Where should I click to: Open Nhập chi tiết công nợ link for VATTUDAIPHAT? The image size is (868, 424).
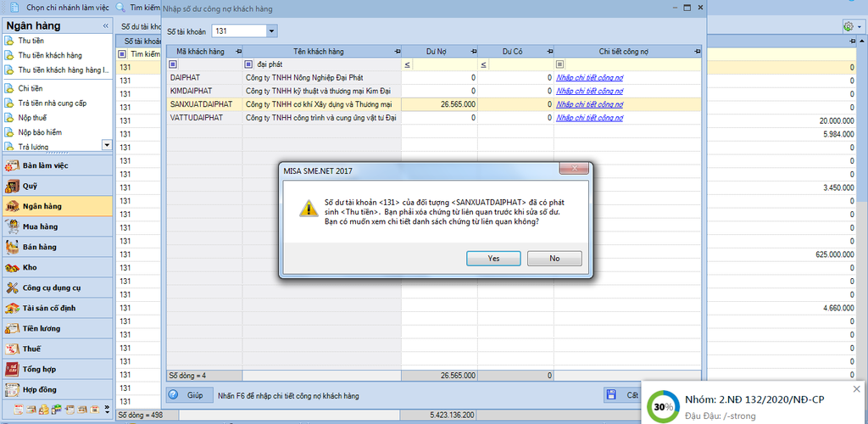(590, 118)
